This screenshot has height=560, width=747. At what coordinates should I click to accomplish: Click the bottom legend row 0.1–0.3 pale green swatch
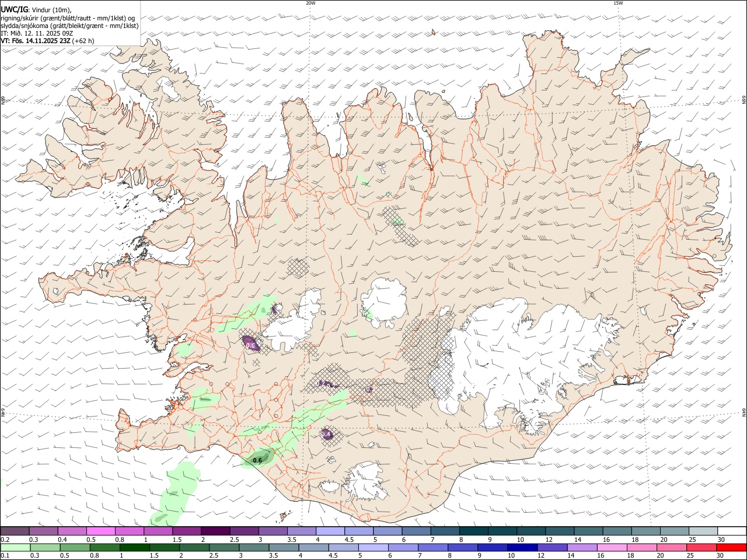pos(15,548)
